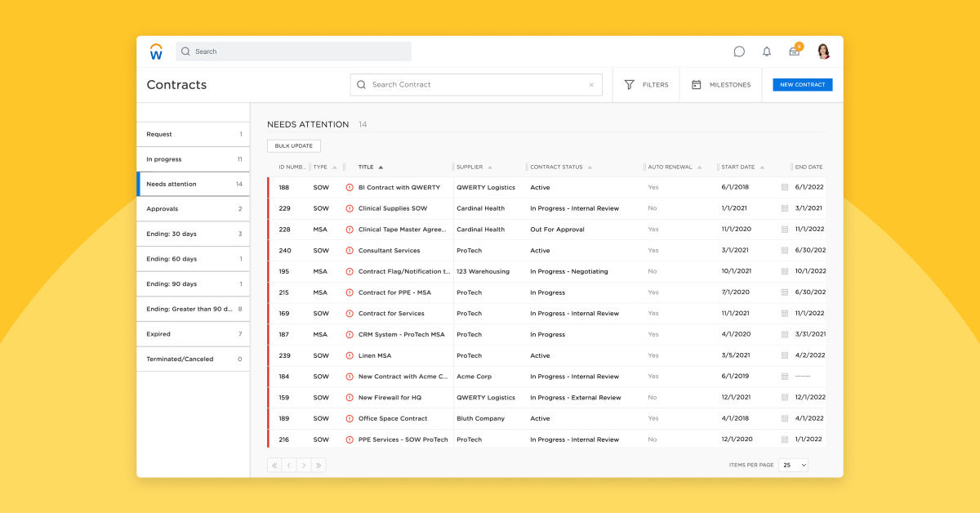Open the notifications bell icon
980x513 pixels.
pyautogui.click(x=766, y=51)
